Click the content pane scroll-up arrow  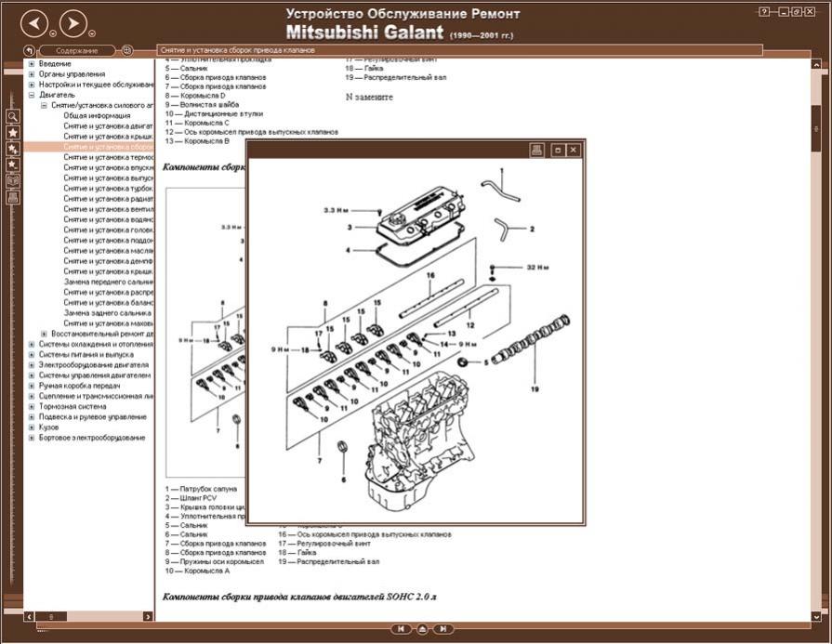point(816,64)
